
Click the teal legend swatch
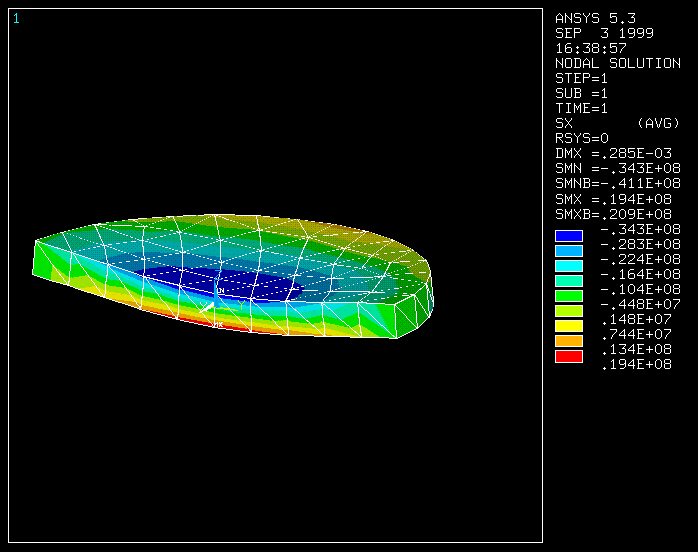569,281
